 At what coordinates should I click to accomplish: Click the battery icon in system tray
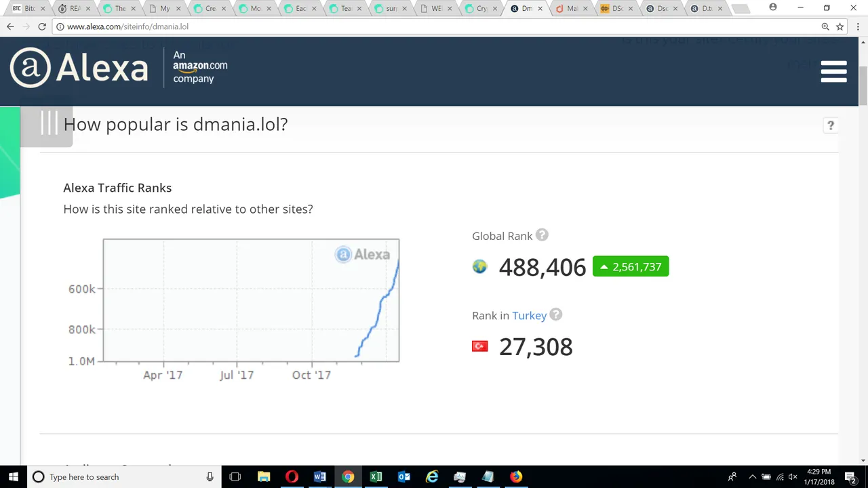(766, 476)
